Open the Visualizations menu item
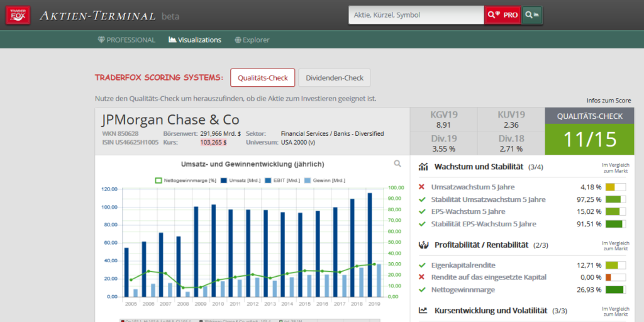 point(195,40)
